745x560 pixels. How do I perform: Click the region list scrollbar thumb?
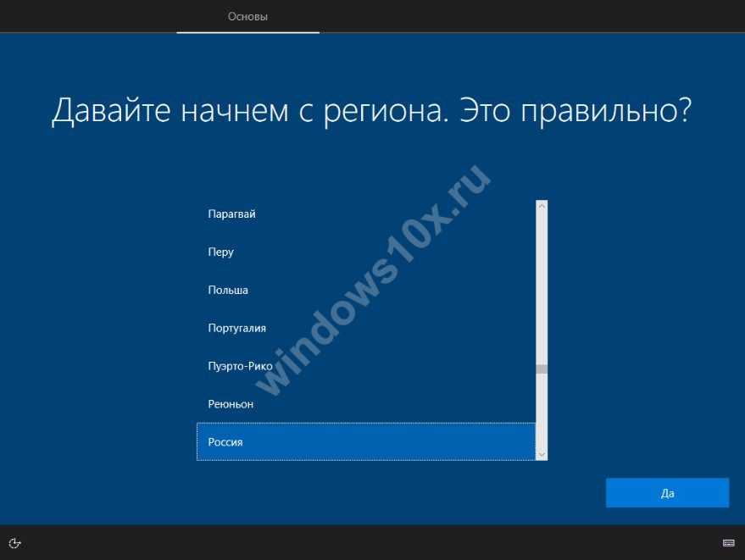[542, 369]
